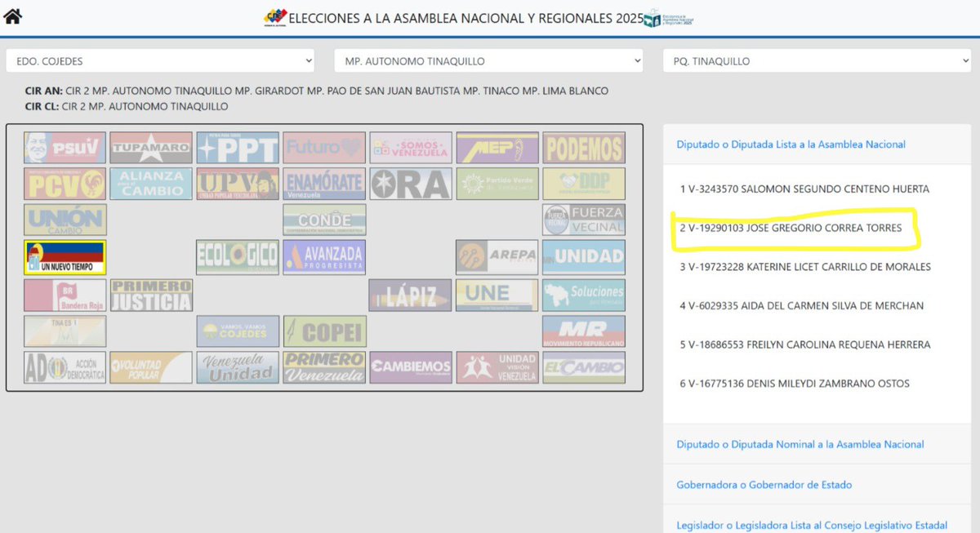Select the Alianza para el Cambio card
The height and width of the screenshot is (533, 980).
click(151, 184)
